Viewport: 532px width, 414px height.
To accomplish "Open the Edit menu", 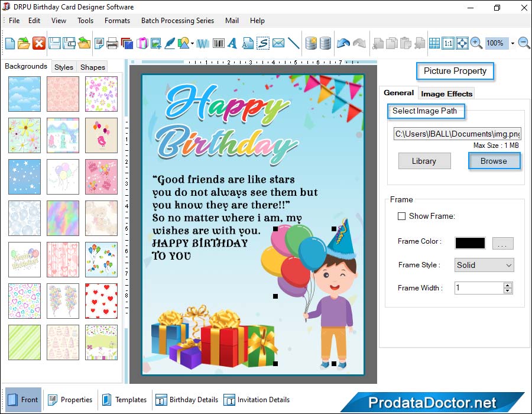I will point(34,21).
